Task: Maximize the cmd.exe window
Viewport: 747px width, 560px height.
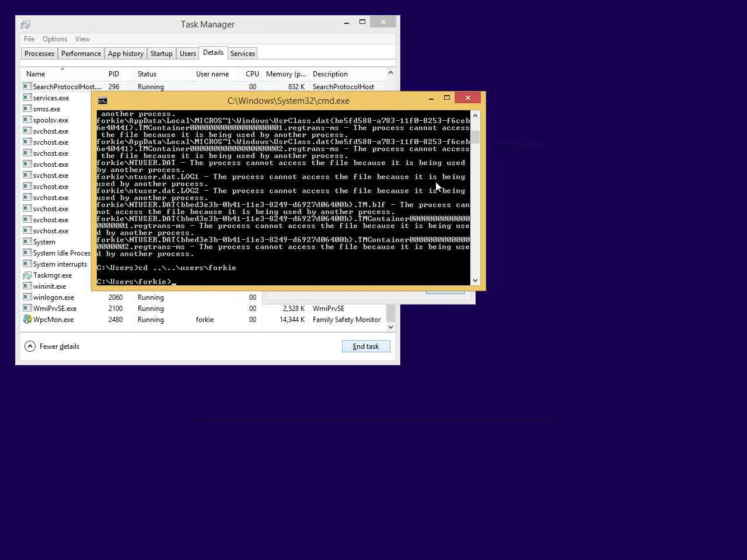Action: pyautogui.click(x=447, y=98)
